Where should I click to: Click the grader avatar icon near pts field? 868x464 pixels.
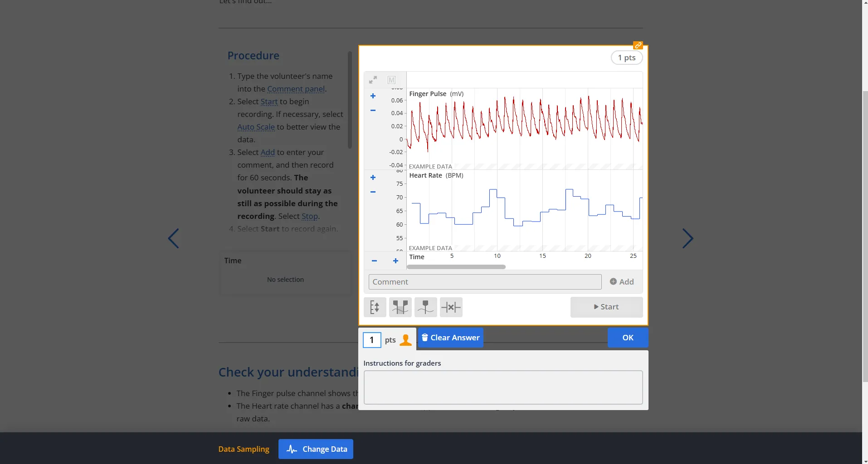[x=405, y=340]
